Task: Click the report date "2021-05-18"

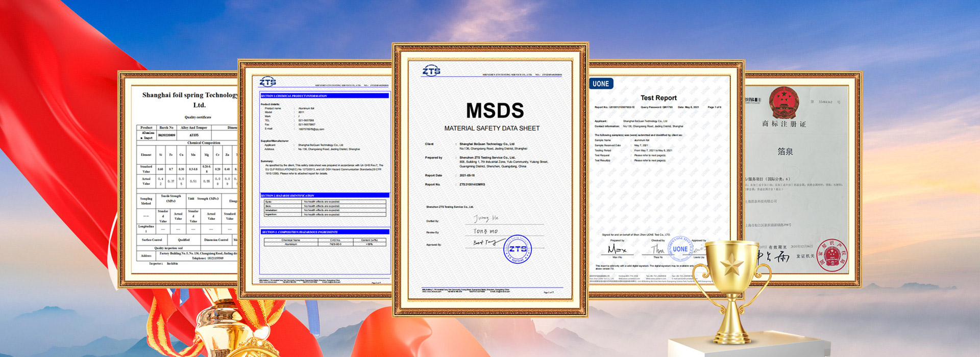Action: (x=467, y=175)
